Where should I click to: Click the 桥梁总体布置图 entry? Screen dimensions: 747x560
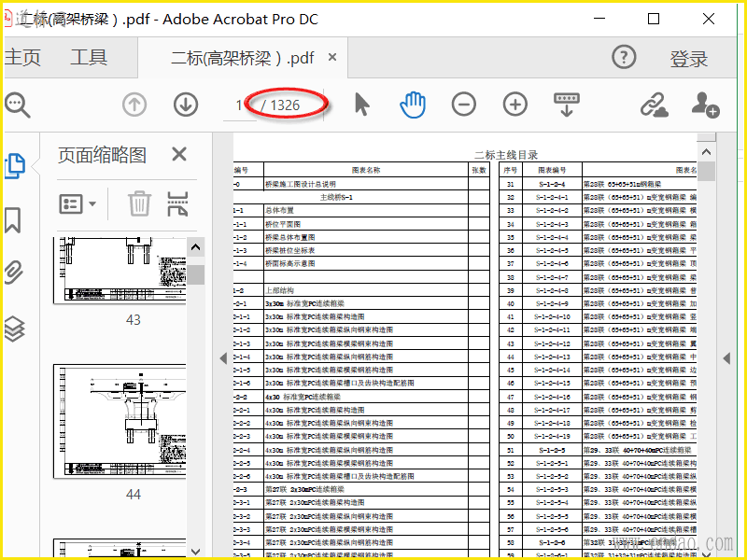click(290, 237)
